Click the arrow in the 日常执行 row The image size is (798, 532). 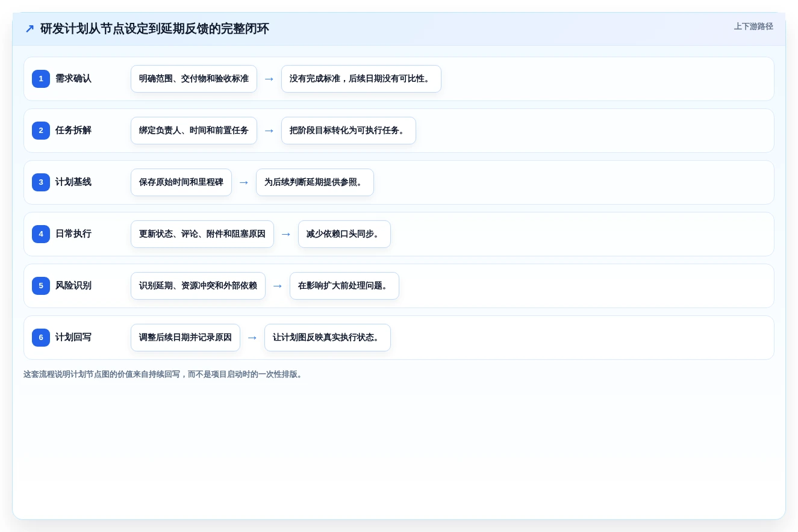[286, 234]
